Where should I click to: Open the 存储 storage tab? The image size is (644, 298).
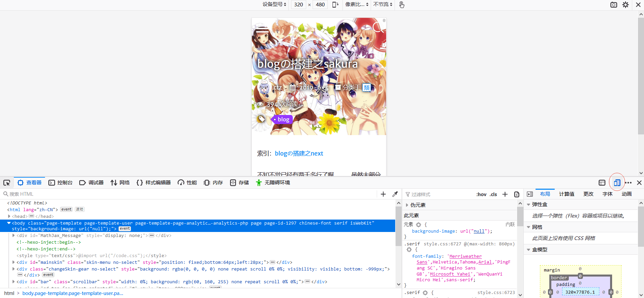pyautogui.click(x=239, y=183)
